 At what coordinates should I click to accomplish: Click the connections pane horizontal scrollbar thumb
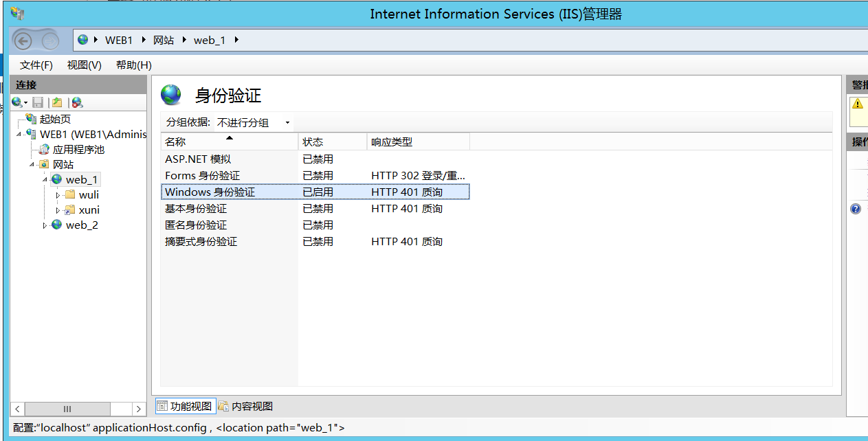coord(67,409)
